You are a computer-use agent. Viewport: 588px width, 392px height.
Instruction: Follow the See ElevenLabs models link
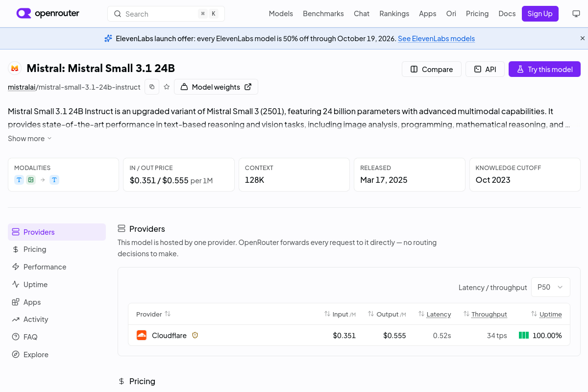(436, 38)
